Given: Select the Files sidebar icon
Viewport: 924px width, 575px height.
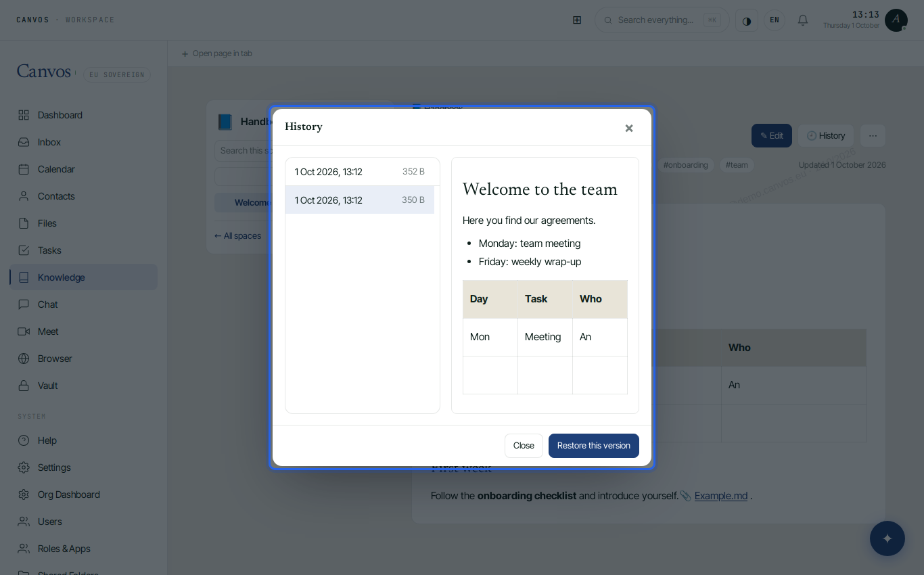Looking at the screenshot, I should pos(24,223).
